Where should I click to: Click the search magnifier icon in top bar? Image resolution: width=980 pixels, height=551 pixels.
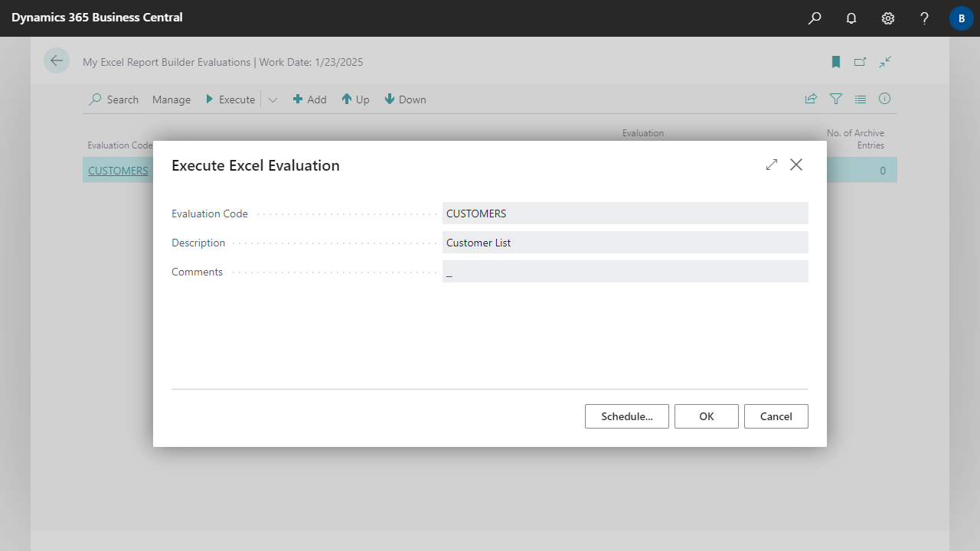[x=815, y=18]
